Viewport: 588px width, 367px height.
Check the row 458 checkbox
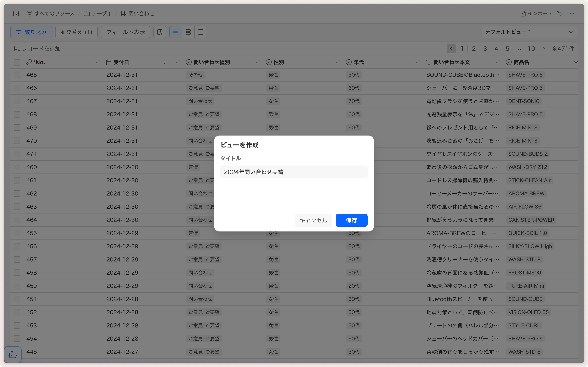click(x=17, y=273)
